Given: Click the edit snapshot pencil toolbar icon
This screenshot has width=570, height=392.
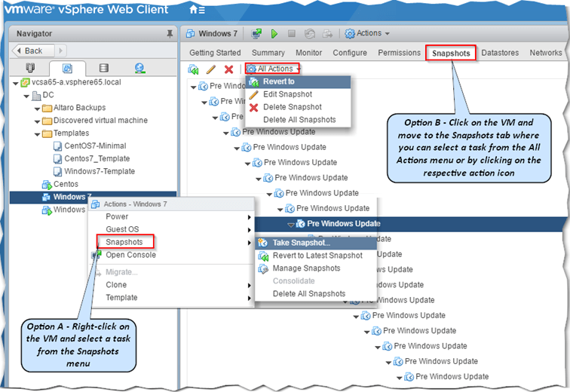Looking at the screenshot, I should pyautogui.click(x=211, y=69).
